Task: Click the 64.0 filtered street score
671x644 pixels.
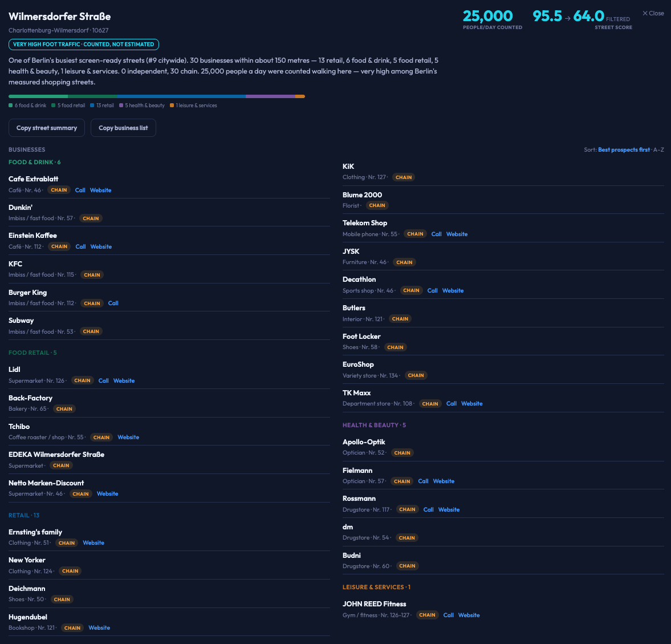Action: point(588,17)
